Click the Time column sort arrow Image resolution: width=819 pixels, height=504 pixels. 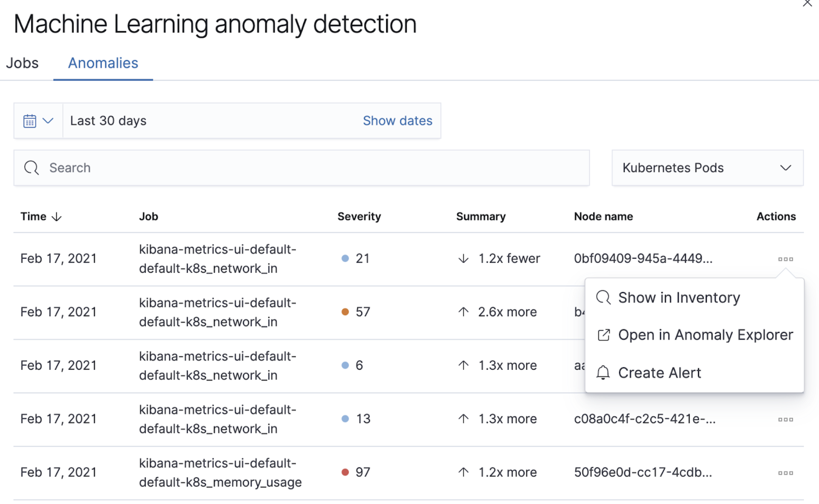coord(56,217)
